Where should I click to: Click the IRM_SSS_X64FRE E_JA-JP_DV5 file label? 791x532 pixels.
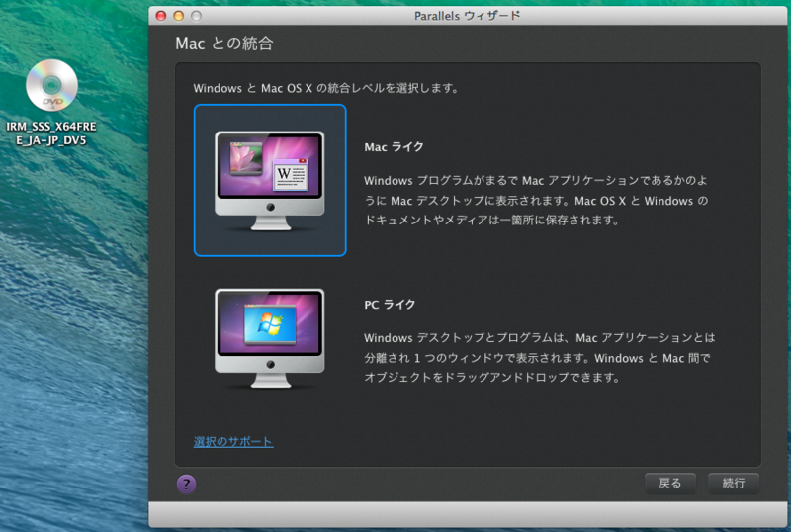pos(51,133)
